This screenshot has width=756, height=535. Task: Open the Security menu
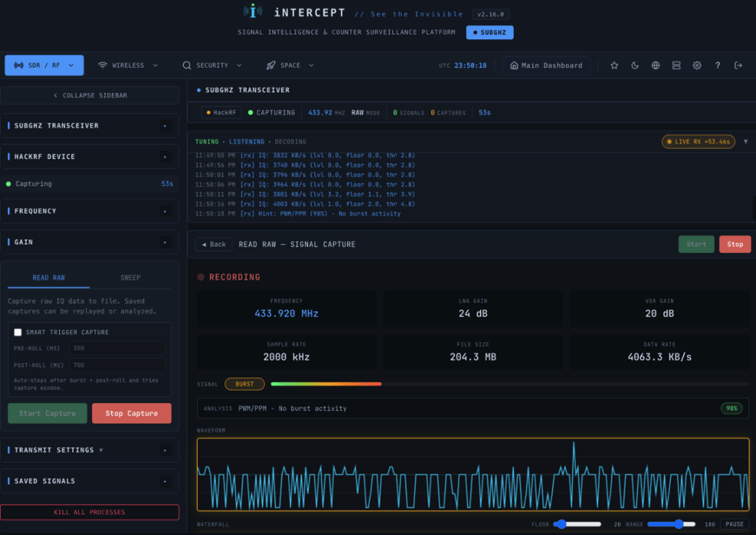pyautogui.click(x=213, y=65)
